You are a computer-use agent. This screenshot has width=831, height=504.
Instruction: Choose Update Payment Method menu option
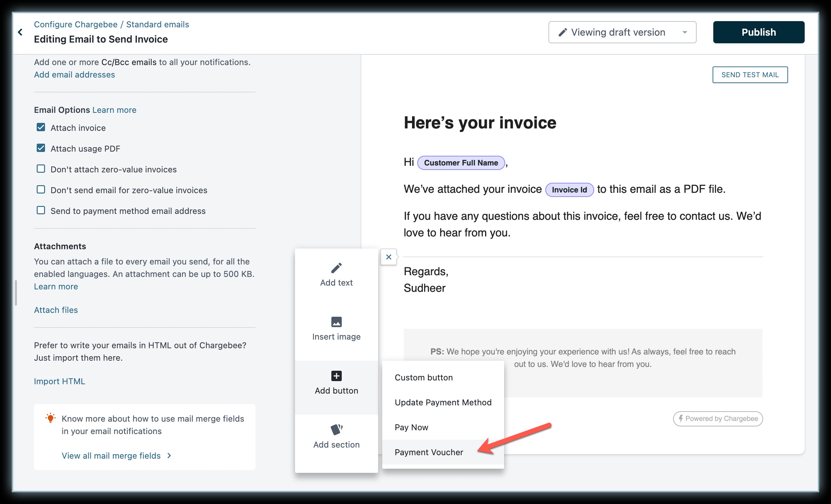[x=443, y=402]
